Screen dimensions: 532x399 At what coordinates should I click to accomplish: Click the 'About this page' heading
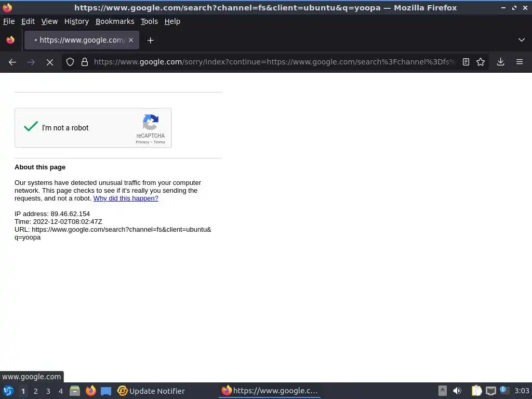pos(40,167)
